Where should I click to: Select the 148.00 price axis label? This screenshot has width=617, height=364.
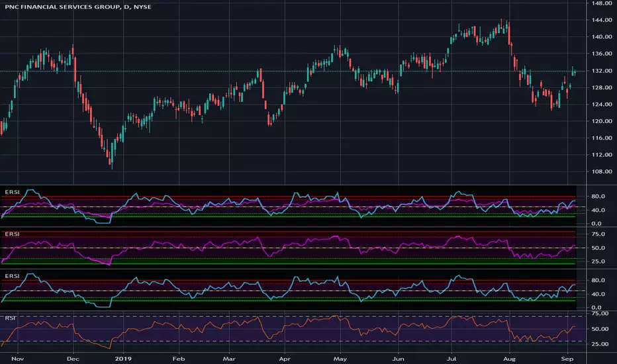point(602,3)
